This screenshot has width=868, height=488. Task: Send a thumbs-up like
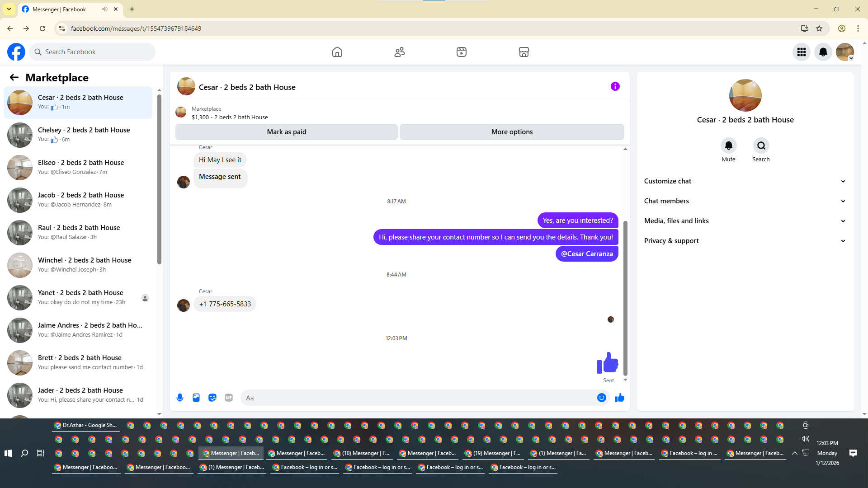(619, 398)
